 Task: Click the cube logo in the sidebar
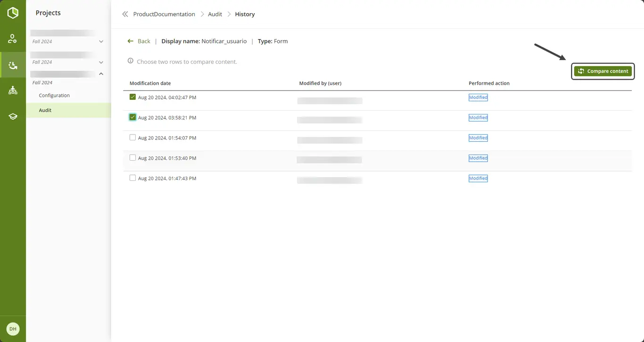tap(13, 13)
